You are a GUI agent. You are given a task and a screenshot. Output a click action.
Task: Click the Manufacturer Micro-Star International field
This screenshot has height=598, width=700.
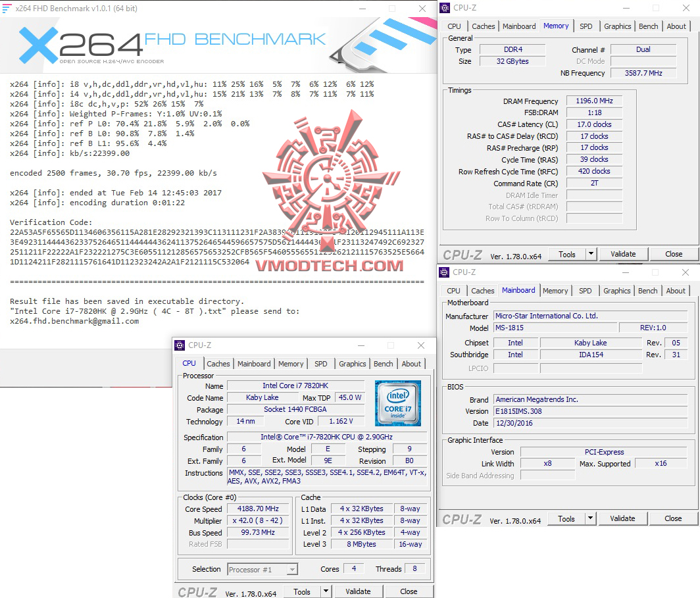[591, 316]
